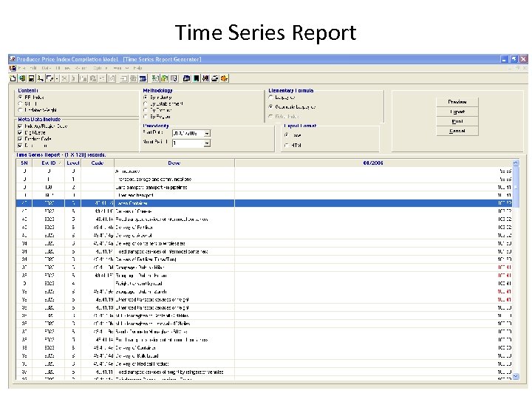532x399 pixels.
Task: Click the Code column header
Action: (98, 163)
